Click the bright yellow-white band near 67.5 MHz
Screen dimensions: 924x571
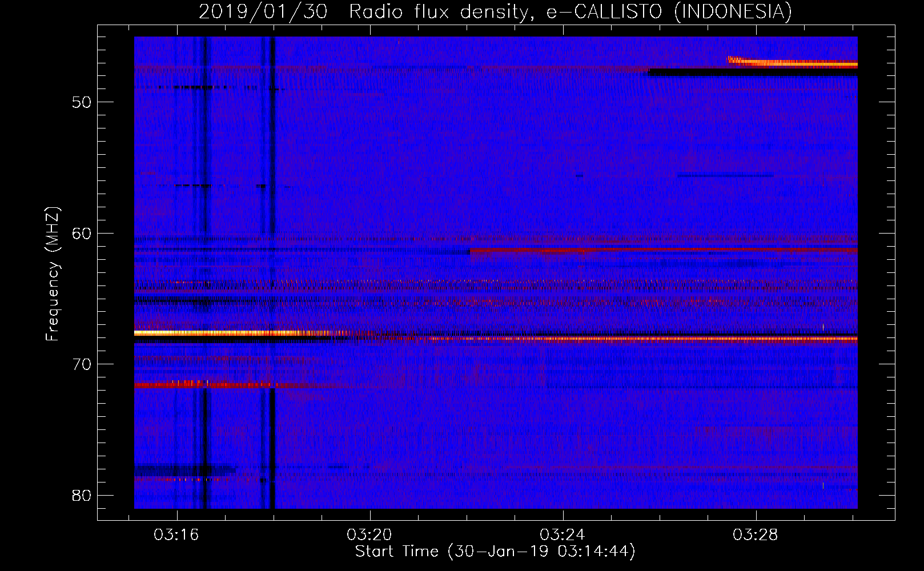point(241,333)
